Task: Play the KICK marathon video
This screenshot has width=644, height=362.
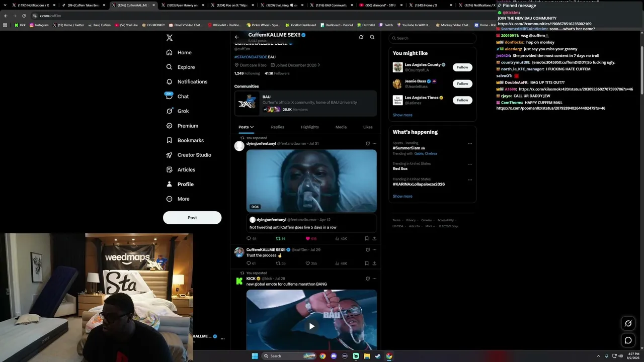Action: pos(311,326)
